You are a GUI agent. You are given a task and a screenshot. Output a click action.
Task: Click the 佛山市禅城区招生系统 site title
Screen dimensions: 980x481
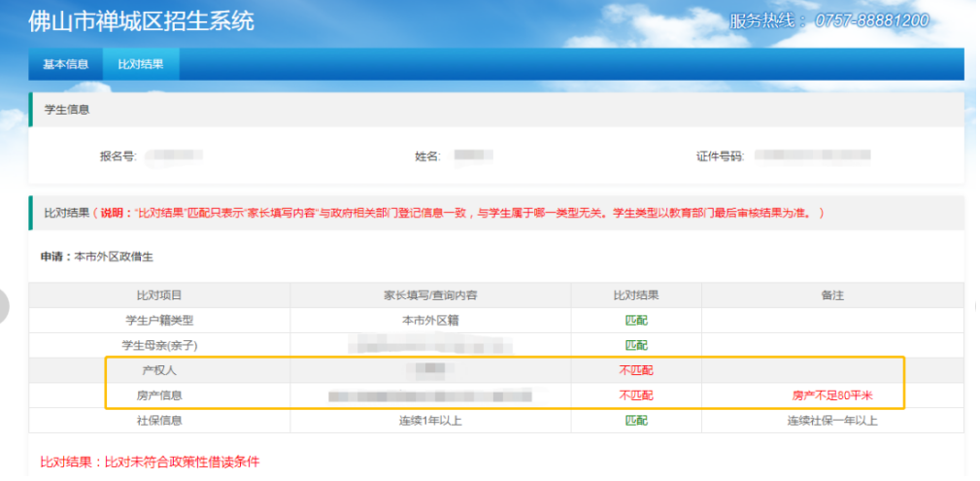(141, 21)
